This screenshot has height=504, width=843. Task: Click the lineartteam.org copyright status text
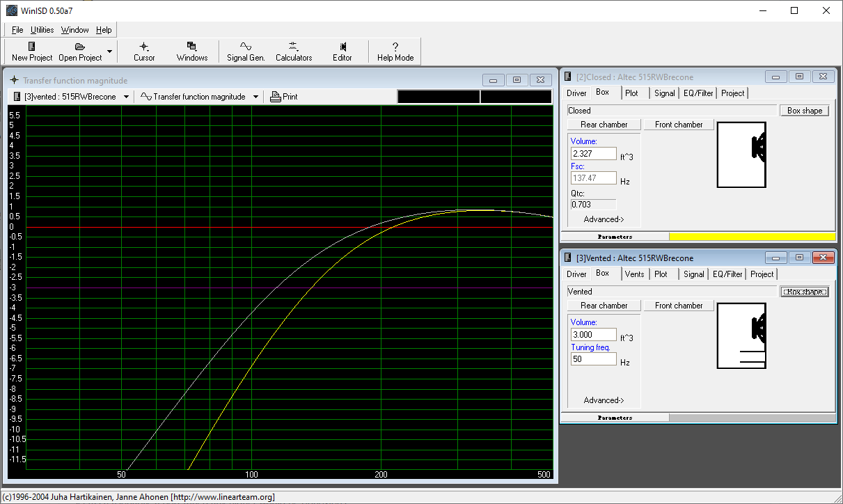[139, 497]
